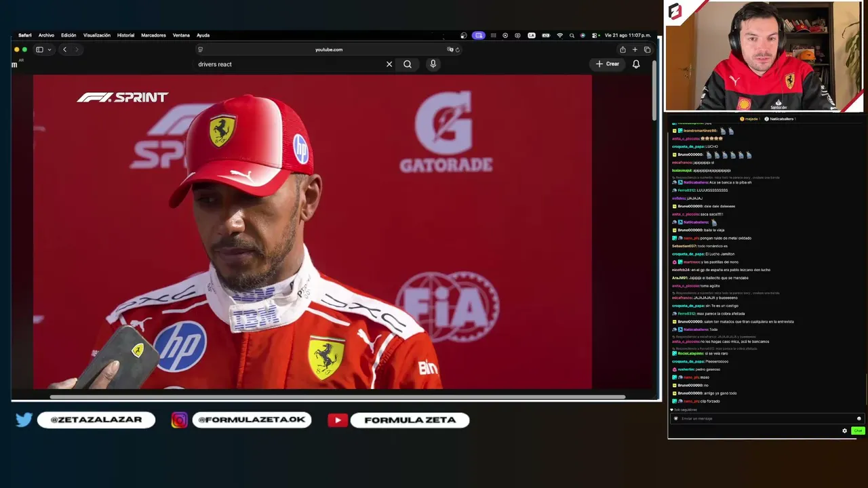The height and width of the screenshot is (488, 868).
Task: Clear the 'drivers react' search text
Action: (x=389, y=64)
